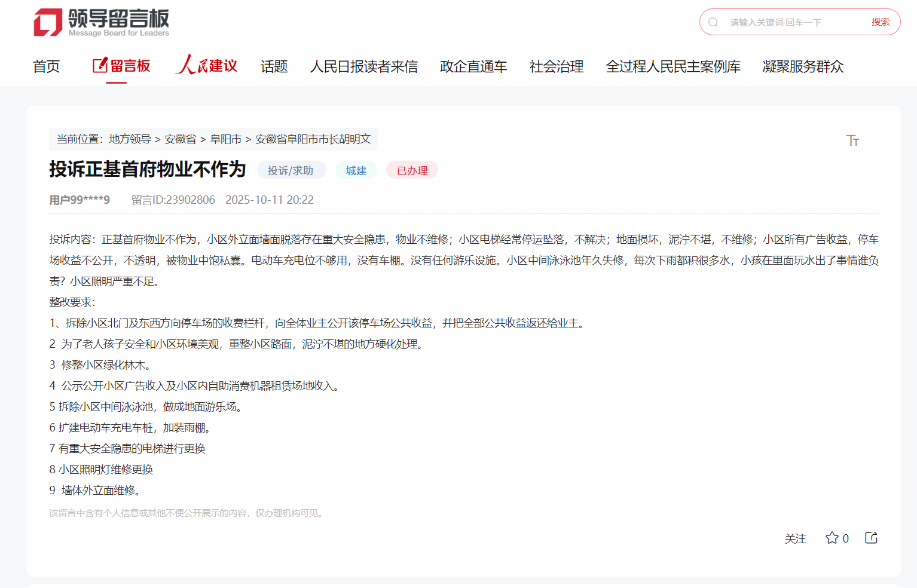
Task: Open the 阜阳市 breadcrumb link
Action: [x=227, y=139]
